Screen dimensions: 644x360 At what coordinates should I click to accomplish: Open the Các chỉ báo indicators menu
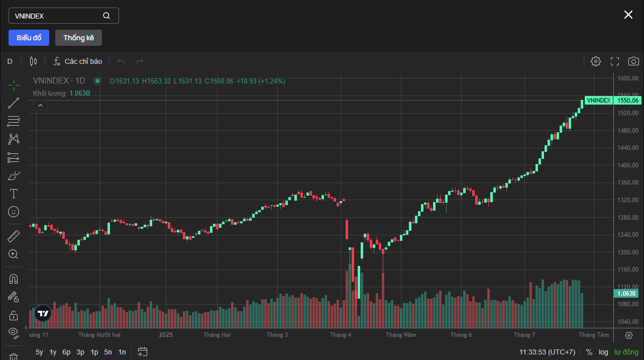pos(78,61)
